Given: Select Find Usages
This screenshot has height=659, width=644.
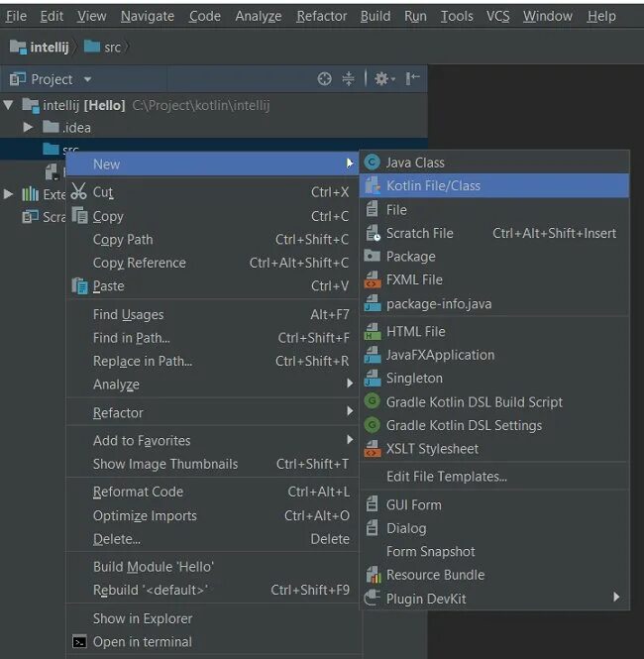Looking at the screenshot, I should pos(213,314).
